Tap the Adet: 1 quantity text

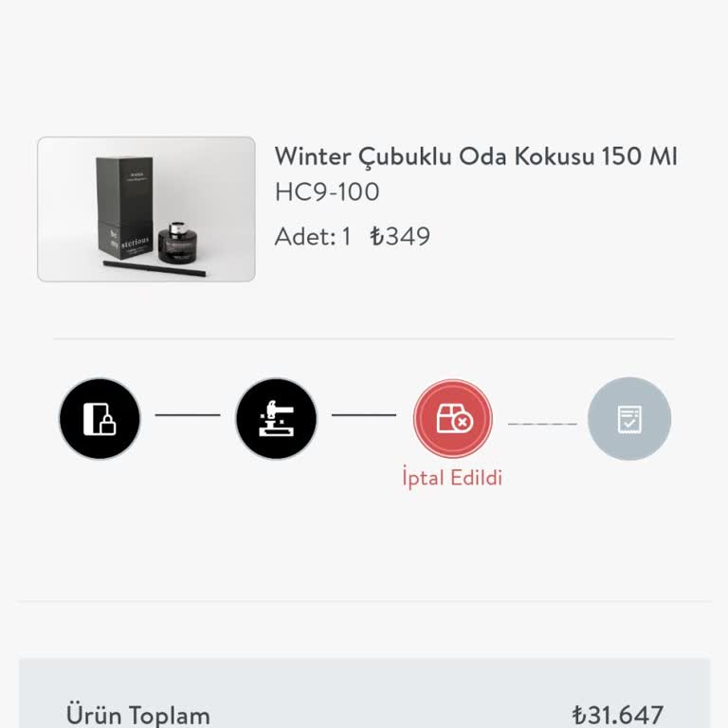click(312, 236)
